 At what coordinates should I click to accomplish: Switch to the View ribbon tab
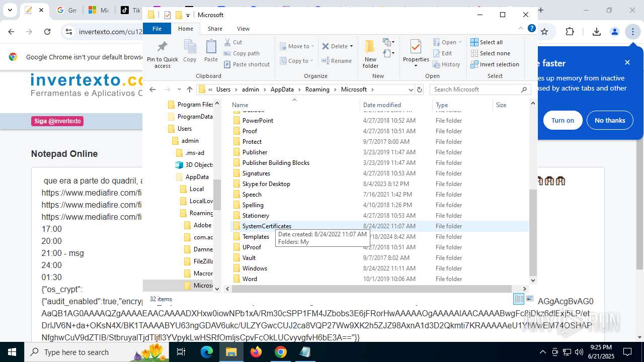pyautogui.click(x=243, y=29)
